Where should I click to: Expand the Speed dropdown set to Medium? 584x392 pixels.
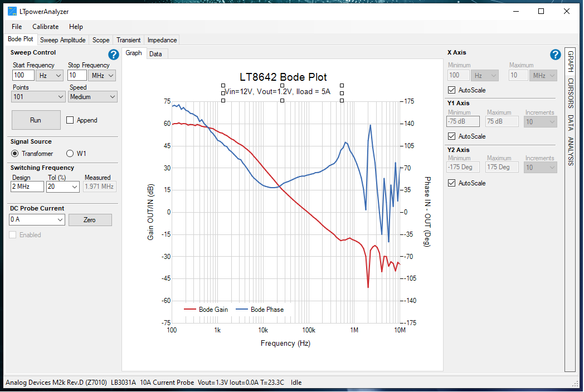tap(93, 97)
